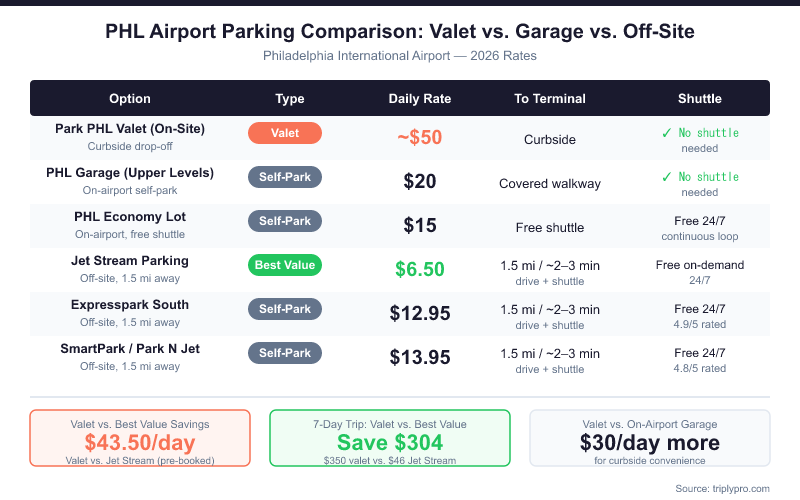This screenshot has height=500, width=800.
Task: Open the Save $304 7-day trip card
Action: [390, 438]
